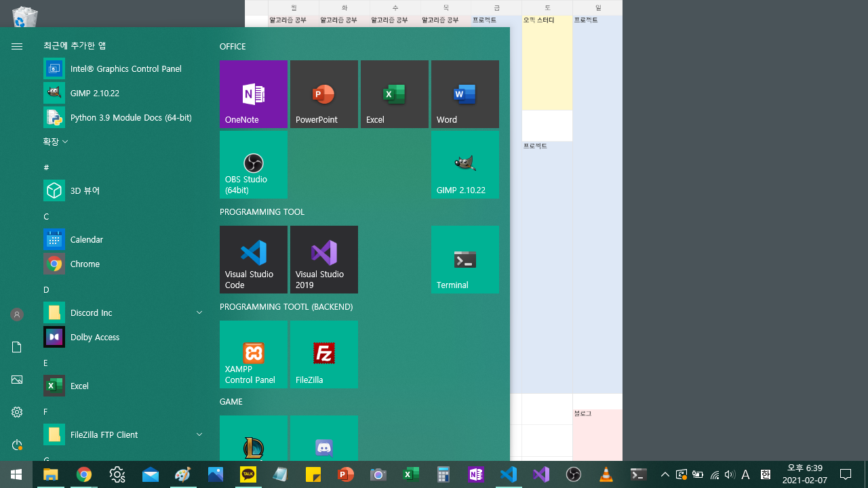Toggle the Korean/English 한 IME indicator
Image resolution: width=868 pixels, height=488 pixels.
766,474
